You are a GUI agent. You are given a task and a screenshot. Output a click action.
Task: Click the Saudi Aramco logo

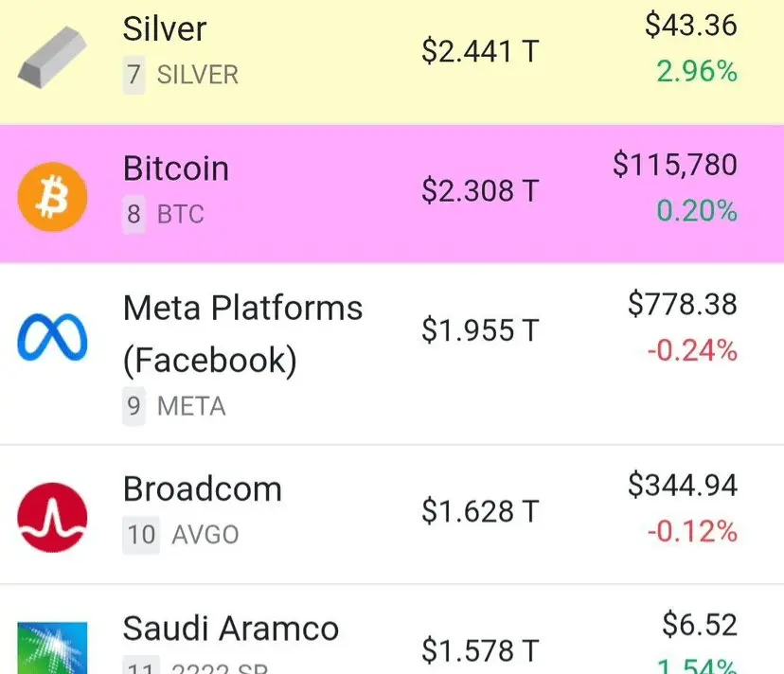[52, 648]
